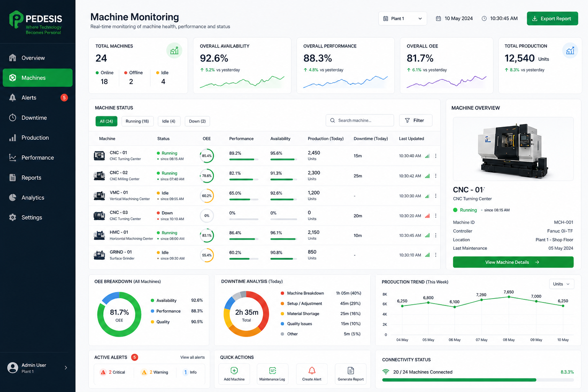Viewport: 588px width, 392px height.
Task: Click the Machines cube icon in sidebar
Action: point(13,78)
